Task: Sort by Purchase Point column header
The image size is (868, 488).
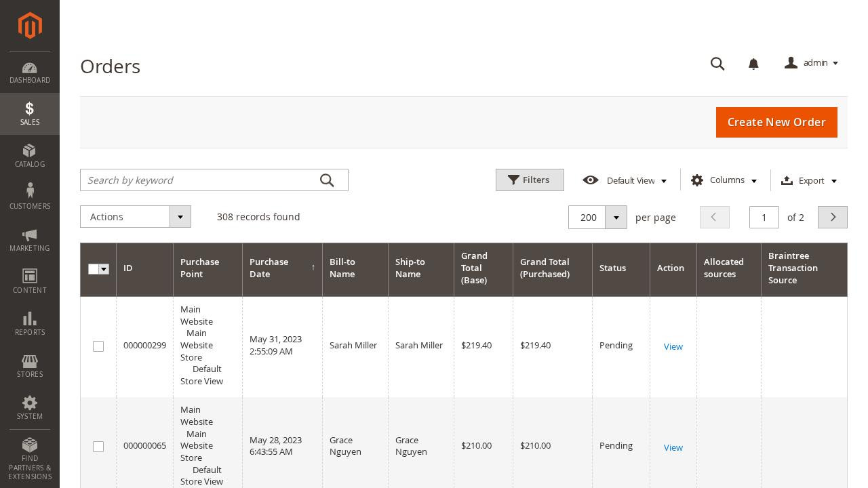Action: [208, 269]
